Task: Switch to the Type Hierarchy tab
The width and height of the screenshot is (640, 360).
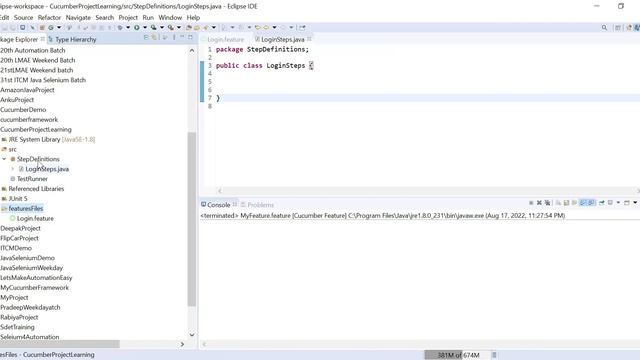Action: [72, 39]
